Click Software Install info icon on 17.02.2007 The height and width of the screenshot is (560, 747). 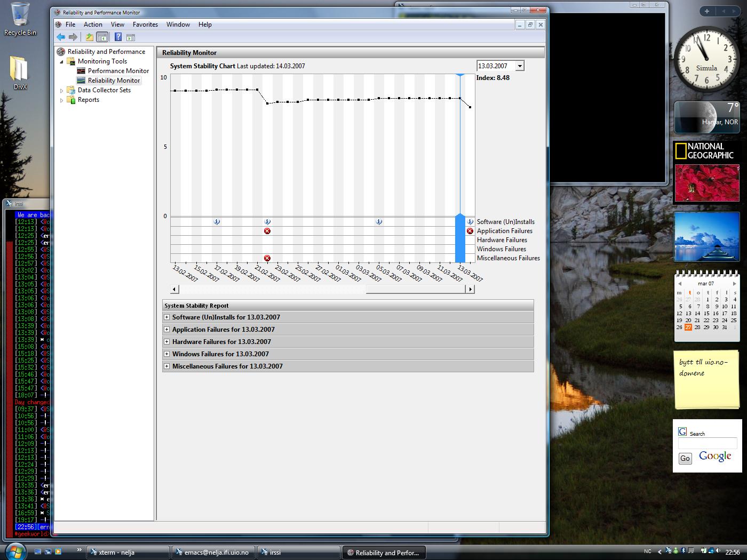[x=217, y=222]
